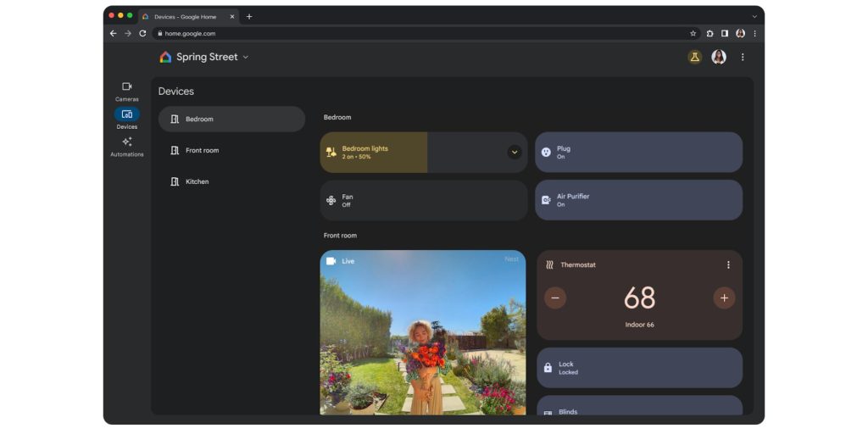Click the experiments flask icon
Image resolution: width=868 pixels, height=434 pixels.
pos(694,57)
